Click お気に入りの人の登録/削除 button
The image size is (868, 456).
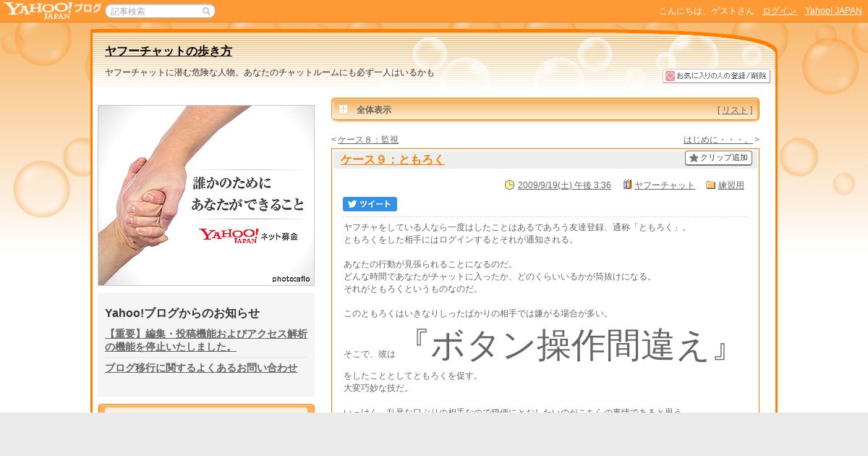[716, 76]
